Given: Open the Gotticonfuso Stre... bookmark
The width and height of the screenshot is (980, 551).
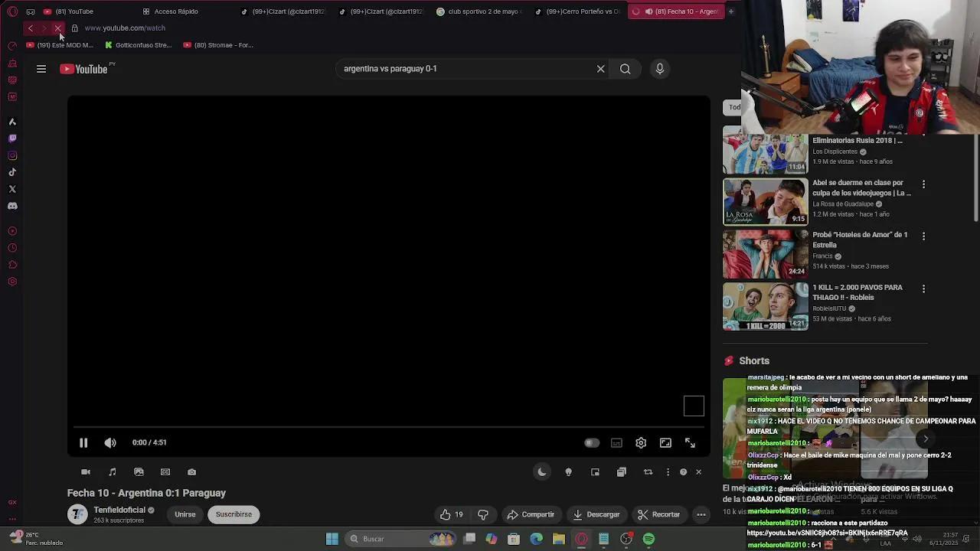Looking at the screenshot, I should [138, 45].
